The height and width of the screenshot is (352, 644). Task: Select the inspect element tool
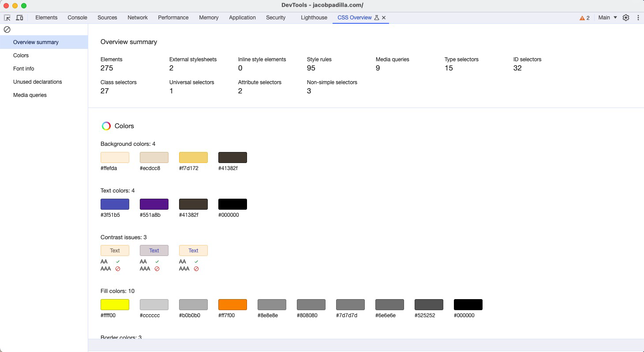click(7, 18)
